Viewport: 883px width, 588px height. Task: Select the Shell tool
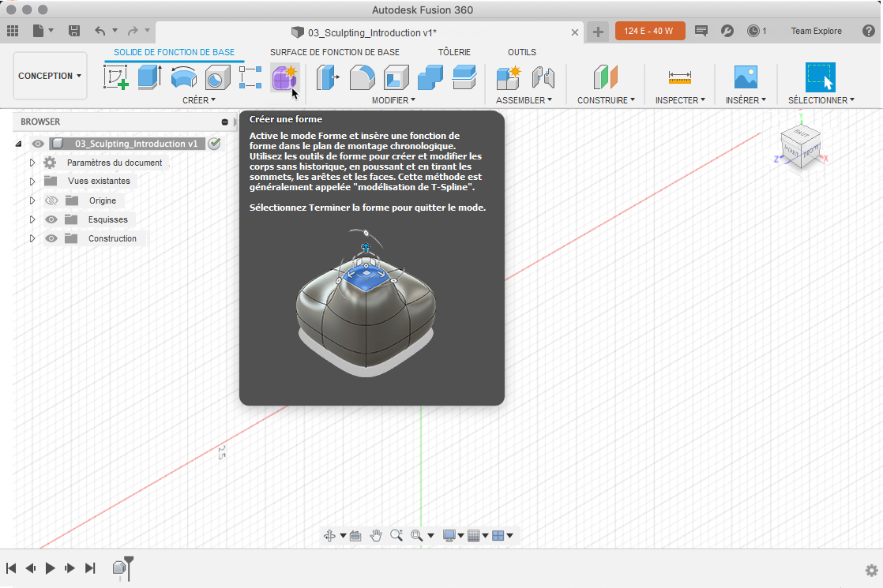coord(396,77)
